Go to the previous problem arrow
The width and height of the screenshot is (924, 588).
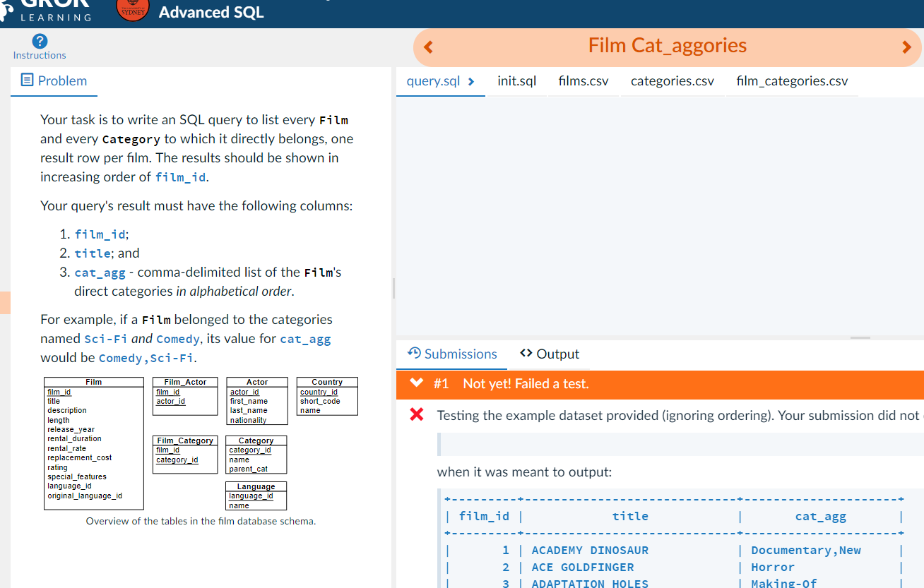[x=427, y=47]
